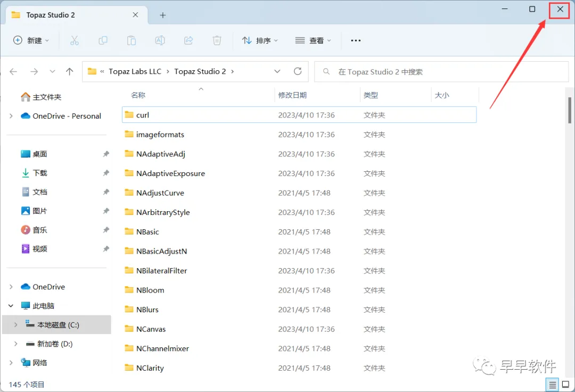
Task: Open 视频 videos in sidebar
Action: click(34, 249)
